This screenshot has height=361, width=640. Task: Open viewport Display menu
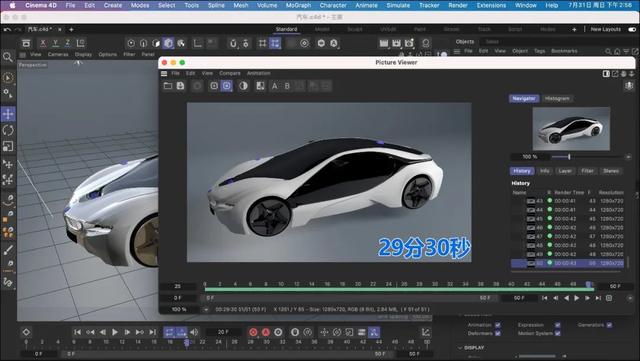[83, 54]
